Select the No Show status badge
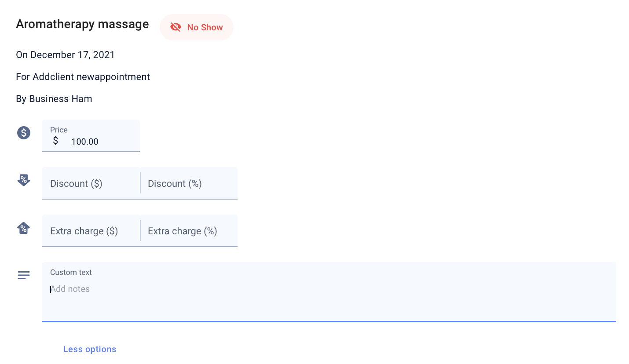Screen dimensions: 629x364 click(197, 27)
